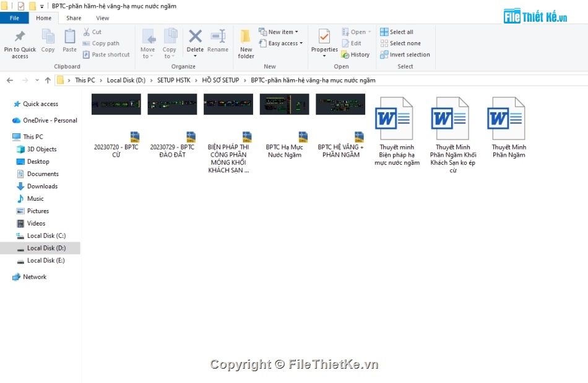Click HỒ SƠ SETUP in address breadcrumb
The image size is (588, 383).
tap(220, 80)
